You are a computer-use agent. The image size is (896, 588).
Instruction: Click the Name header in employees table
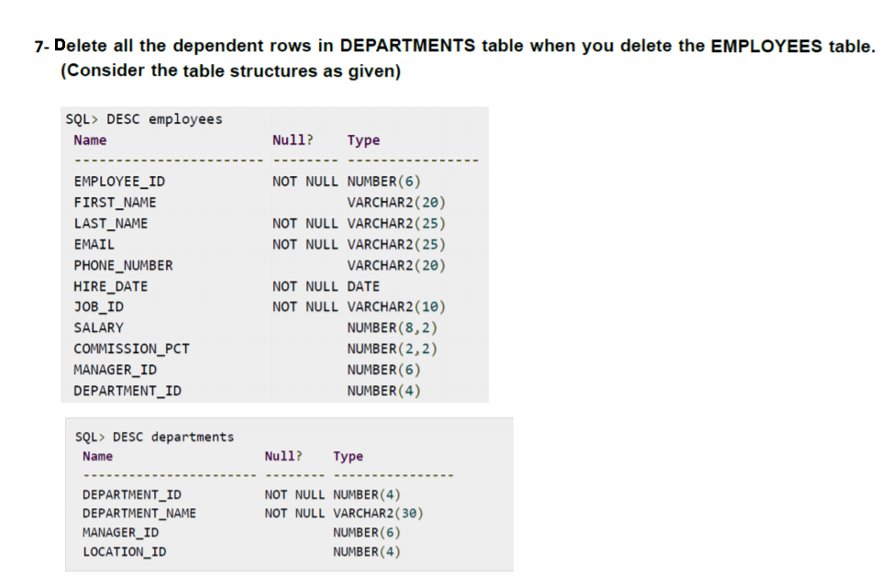90,140
